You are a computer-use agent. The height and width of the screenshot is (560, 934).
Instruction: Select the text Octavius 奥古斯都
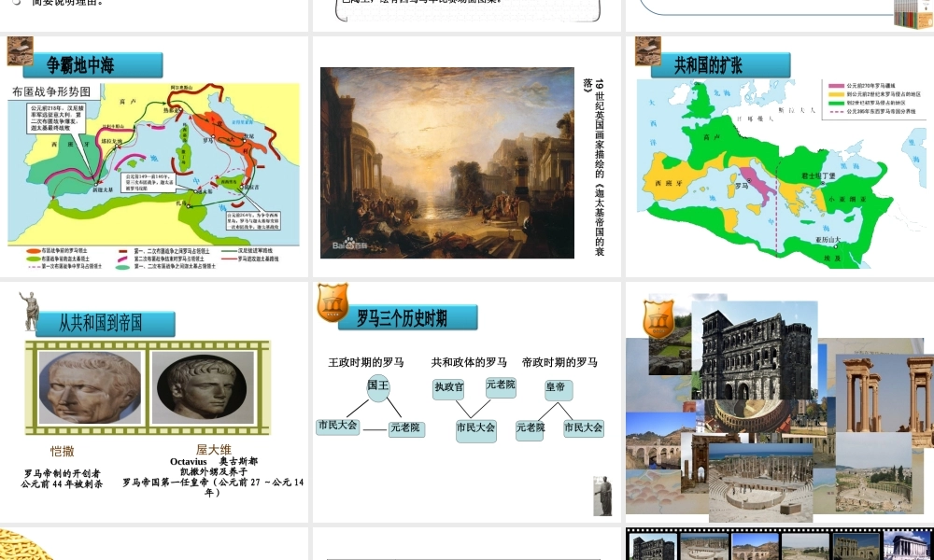tap(214, 461)
